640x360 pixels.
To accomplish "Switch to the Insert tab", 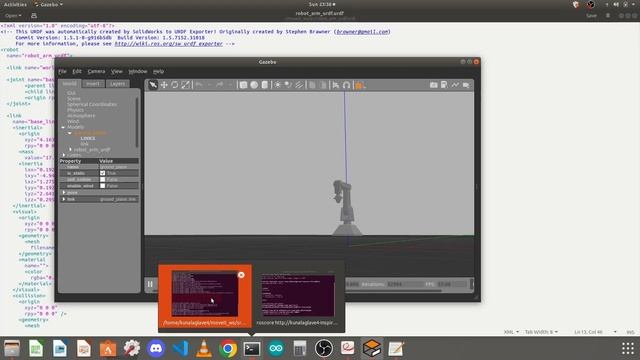I will [x=93, y=84].
